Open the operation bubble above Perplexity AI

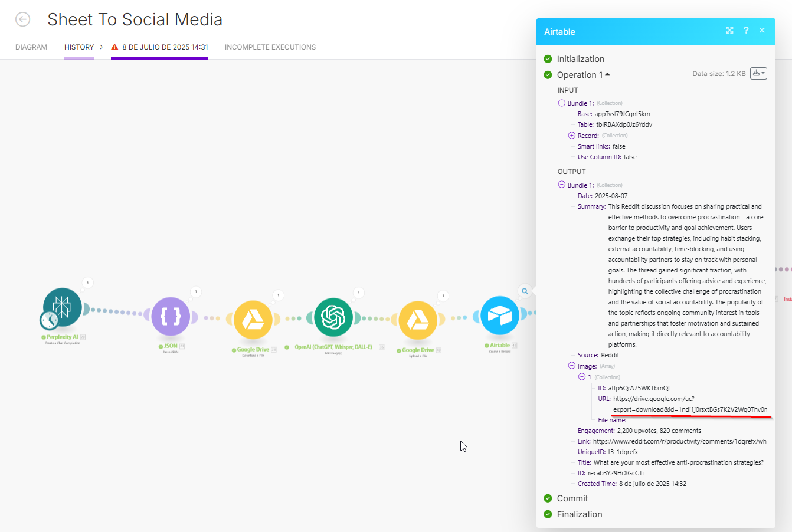coord(87,283)
